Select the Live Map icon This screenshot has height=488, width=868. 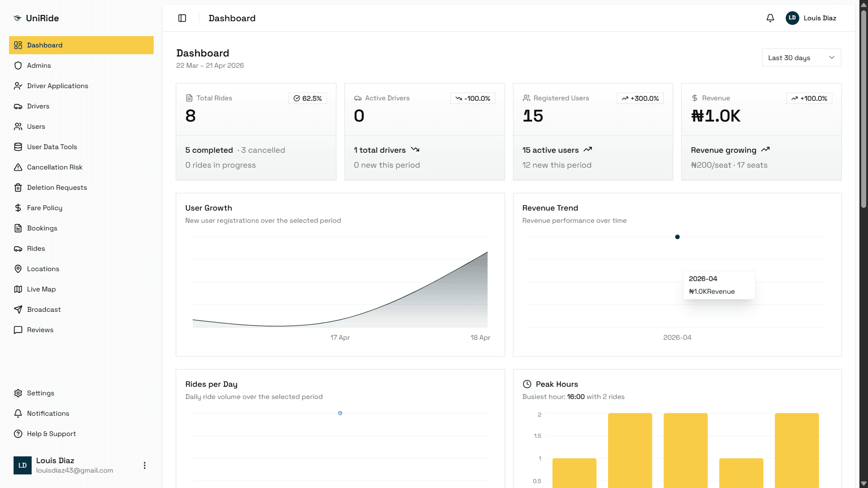(18, 289)
